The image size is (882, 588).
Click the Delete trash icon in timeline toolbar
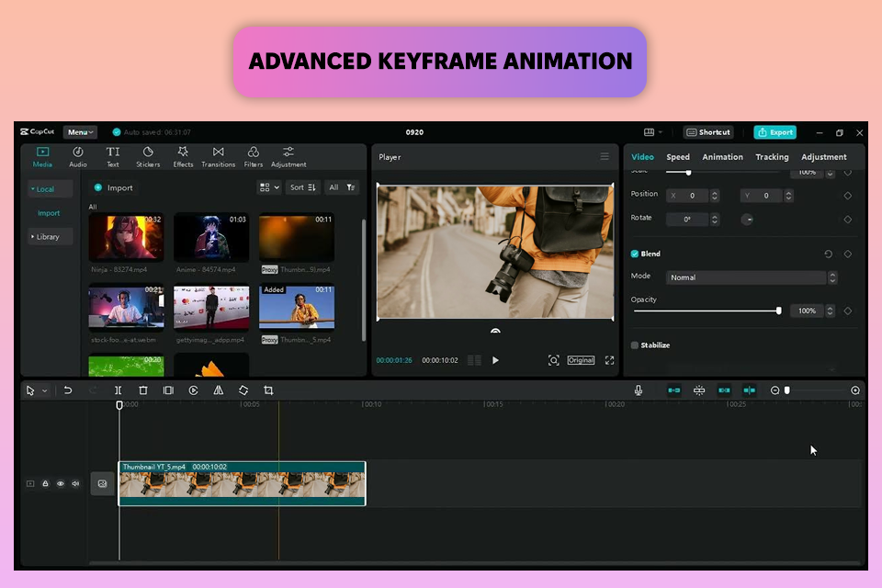tap(143, 390)
